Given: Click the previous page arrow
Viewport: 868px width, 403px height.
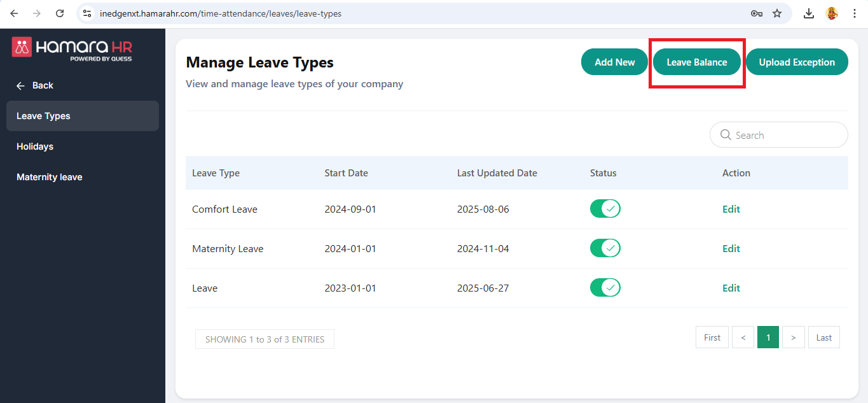Looking at the screenshot, I should [x=743, y=337].
